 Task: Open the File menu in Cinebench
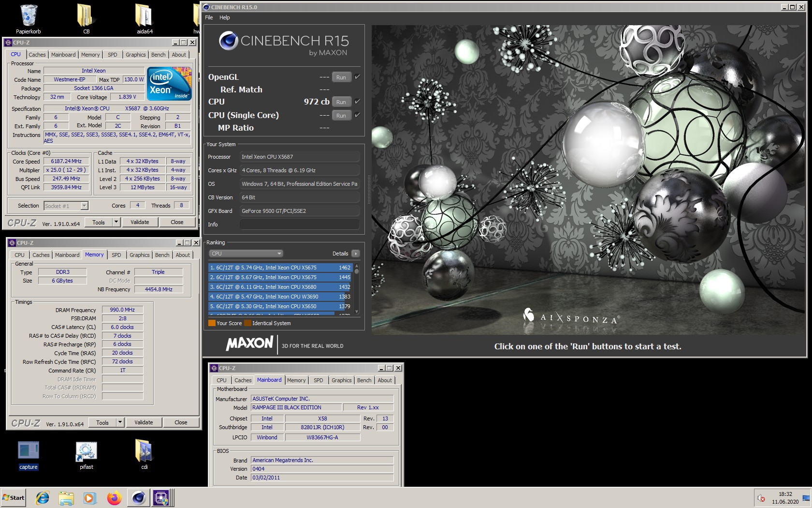pyautogui.click(x=209, y=17)
